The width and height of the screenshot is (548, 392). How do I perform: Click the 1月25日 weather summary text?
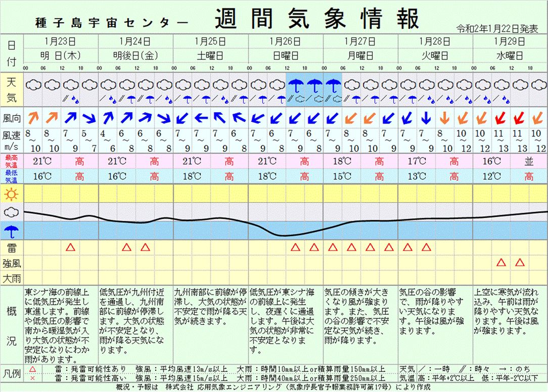click(x=210, y=307)
